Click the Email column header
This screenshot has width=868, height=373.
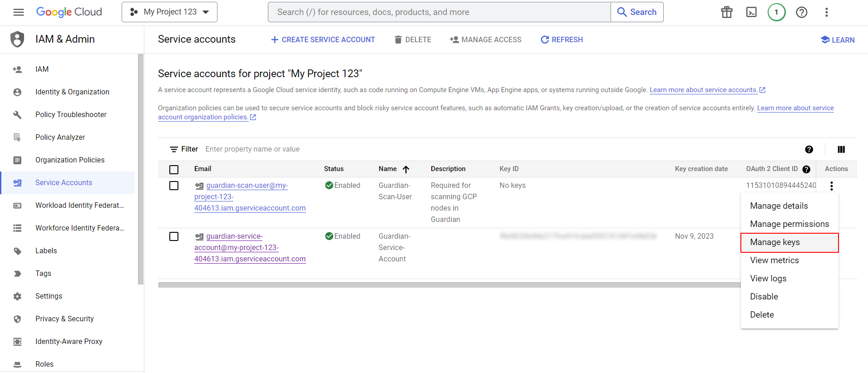[x=202, y=169]
